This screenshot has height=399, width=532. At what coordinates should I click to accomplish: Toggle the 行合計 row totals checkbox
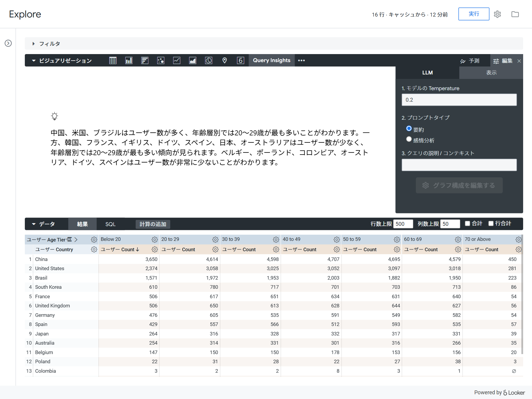click(x=491, y=223)
